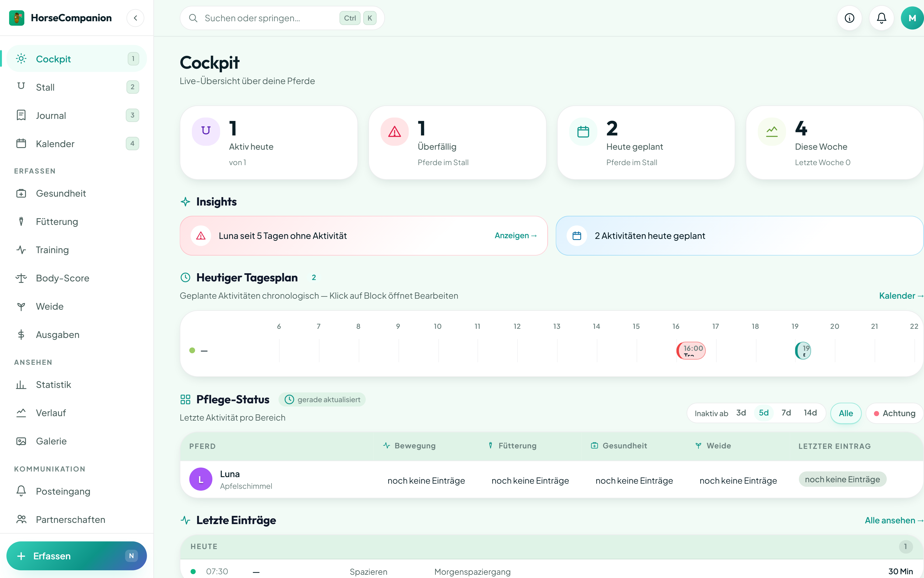Click the Gesundheit column header
This screenshot has height=578, width=924.
619,446
